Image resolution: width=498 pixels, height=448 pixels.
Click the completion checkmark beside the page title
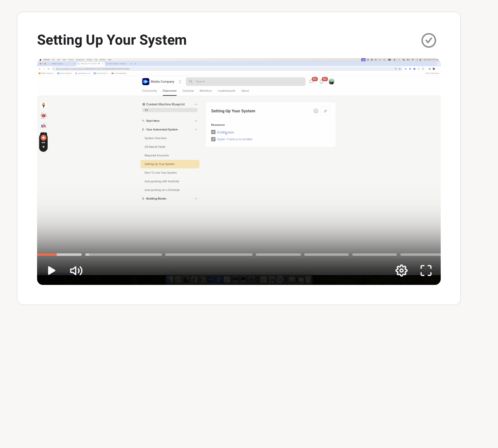click(428, 40)
